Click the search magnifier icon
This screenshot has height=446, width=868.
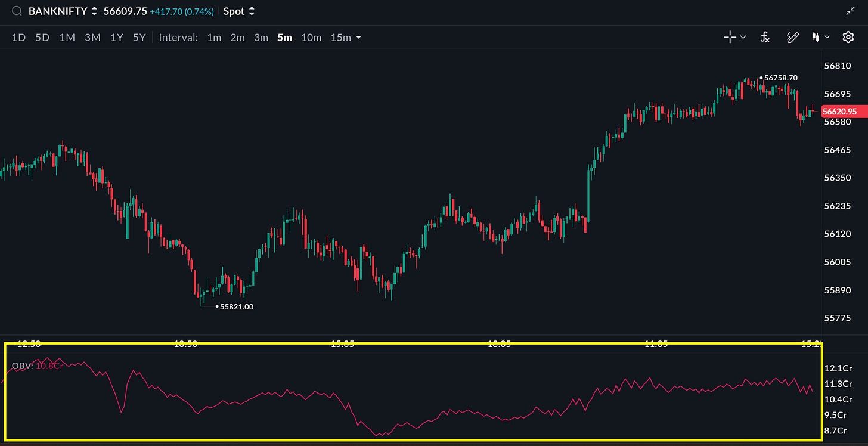pyautogui.click(x=17, y=11)
